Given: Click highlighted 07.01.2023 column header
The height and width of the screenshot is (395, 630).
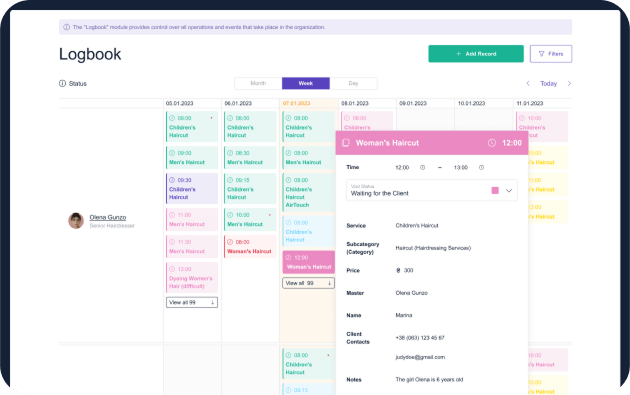Looking at the screenshot, I should 297,103.
